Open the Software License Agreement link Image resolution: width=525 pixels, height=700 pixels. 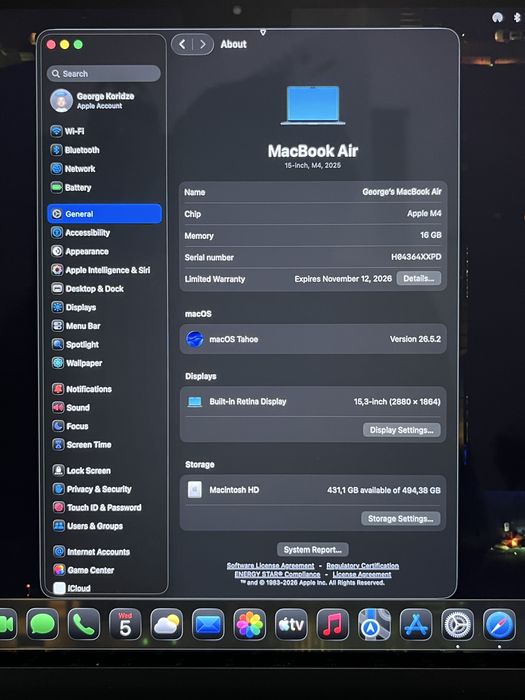(x=271, y=566)
